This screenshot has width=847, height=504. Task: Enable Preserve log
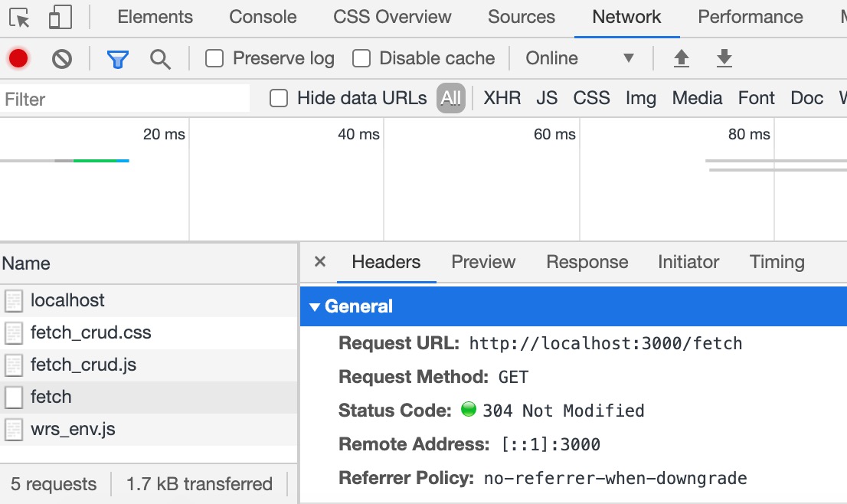click(214, 57)
